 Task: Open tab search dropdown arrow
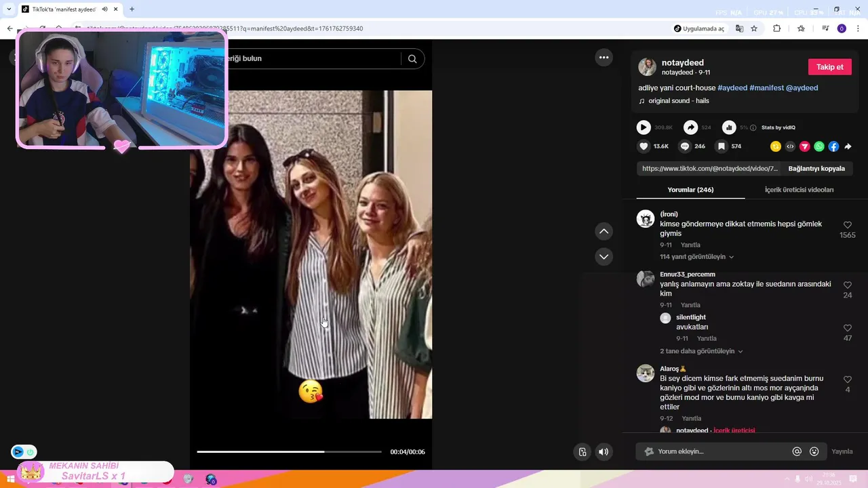[x=9, y=9]
